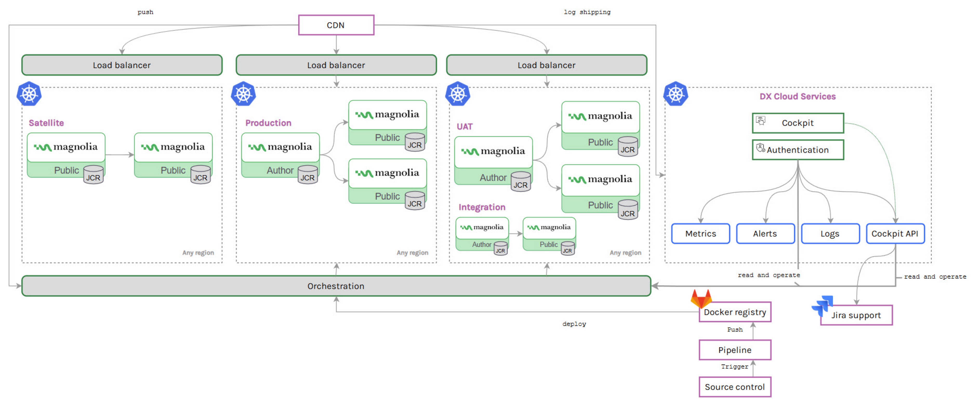Click the UAT heading
Viewport: 980px width, 407px height.
click(x=465, y=126)
